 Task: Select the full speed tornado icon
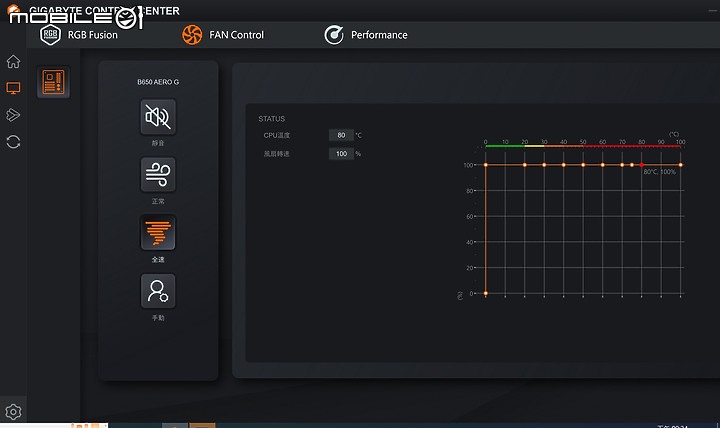pyautogui.click(x=158, y=232)
